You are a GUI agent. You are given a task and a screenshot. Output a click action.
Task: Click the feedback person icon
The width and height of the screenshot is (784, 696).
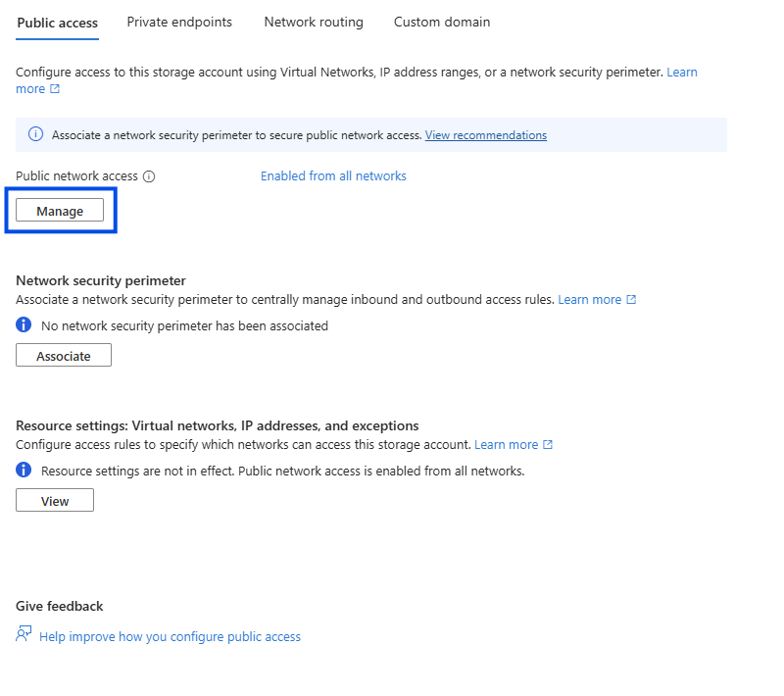point(24,635)
